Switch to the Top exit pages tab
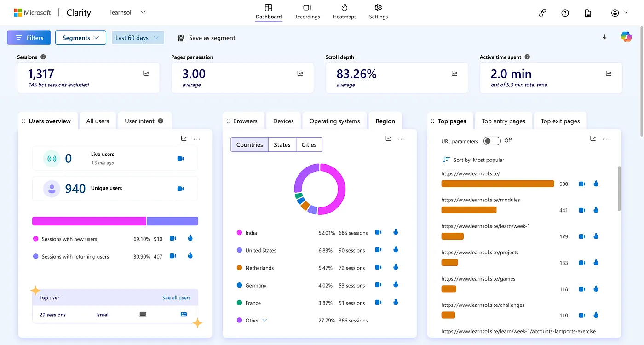 click(560, 121)
